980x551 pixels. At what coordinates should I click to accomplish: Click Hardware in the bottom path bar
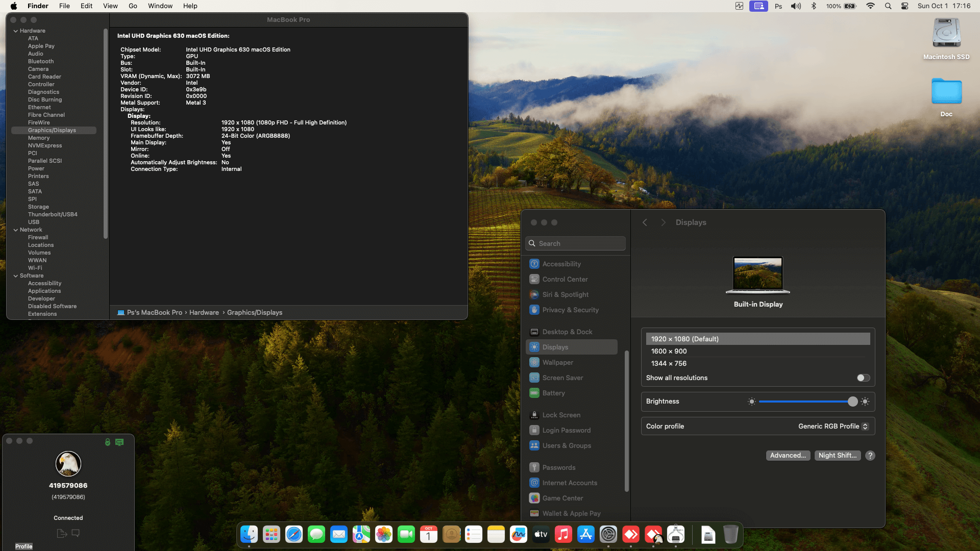pyautogui.click(x=204, y=313)
